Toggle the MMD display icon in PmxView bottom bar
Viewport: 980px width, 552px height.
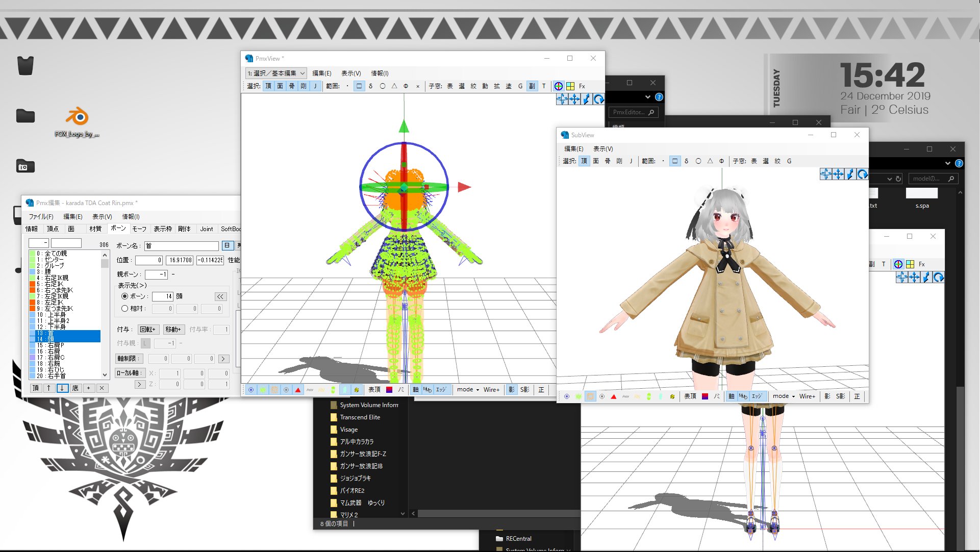(427, 390)
